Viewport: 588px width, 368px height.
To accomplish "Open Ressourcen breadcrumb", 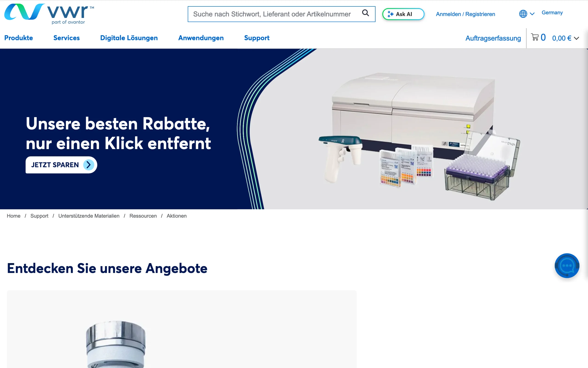I will [x=143, y=216].
